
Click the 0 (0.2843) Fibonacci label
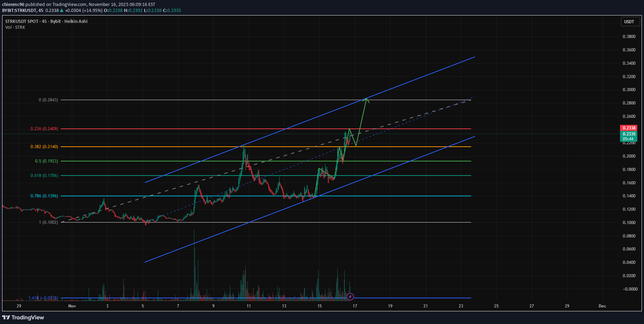48,100
